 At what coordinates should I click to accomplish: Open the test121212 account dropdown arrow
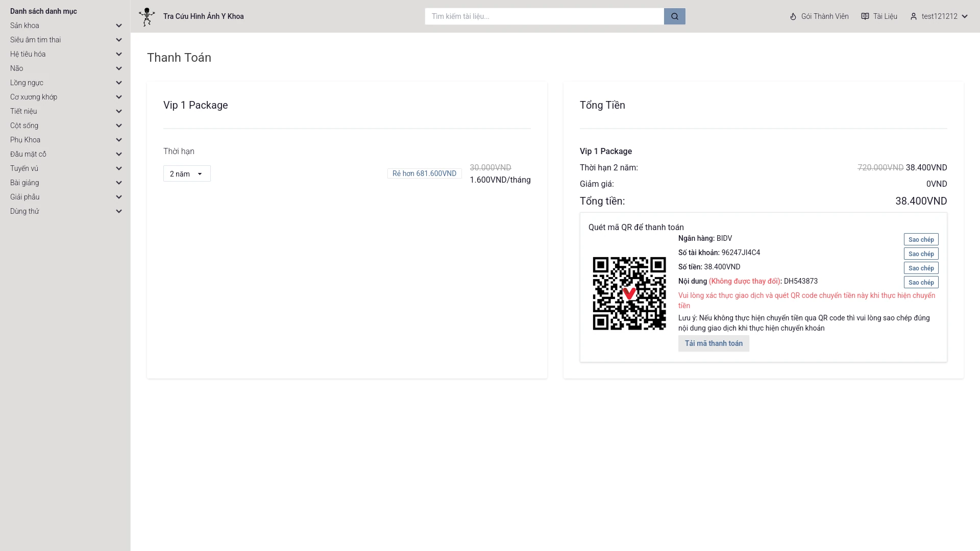click(965, 16)
